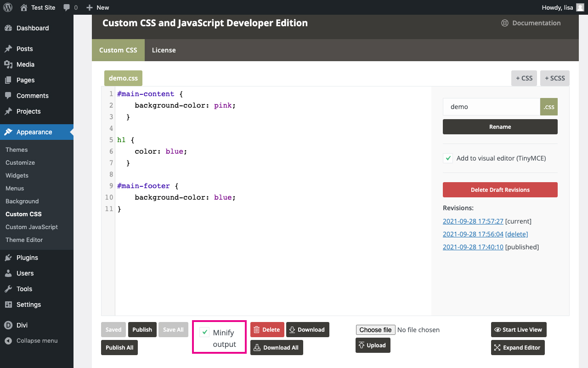Image resolution: width=588 pixels, height=368 pixels.
Task: Click the eye icon on Start Live View
Action: coord(498,329)
